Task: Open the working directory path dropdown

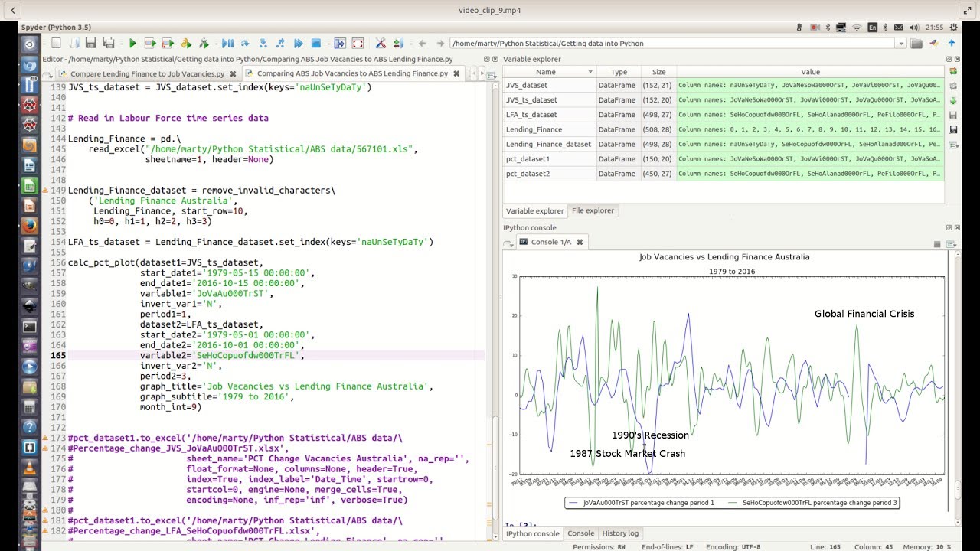Action: (901, 44)
